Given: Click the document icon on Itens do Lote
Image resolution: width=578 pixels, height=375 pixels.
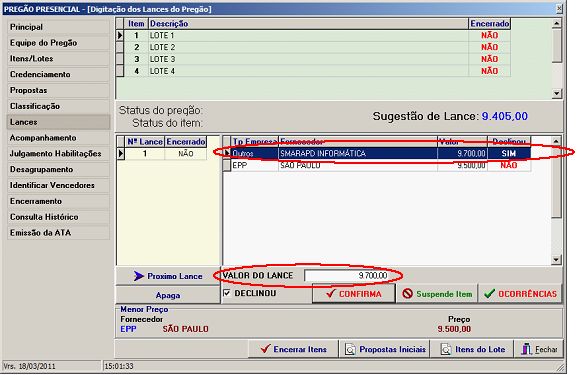Looking at the screenshot, I should click(446, 349).
